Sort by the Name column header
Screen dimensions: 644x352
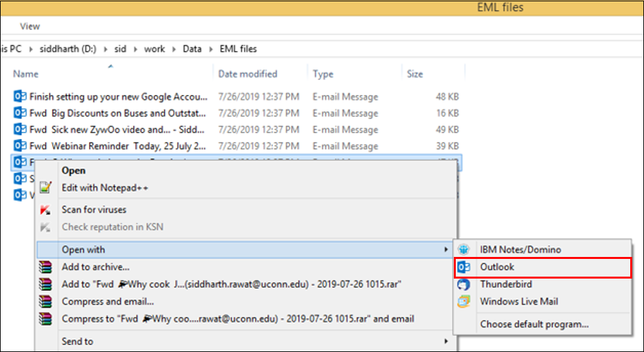point(26,74)
